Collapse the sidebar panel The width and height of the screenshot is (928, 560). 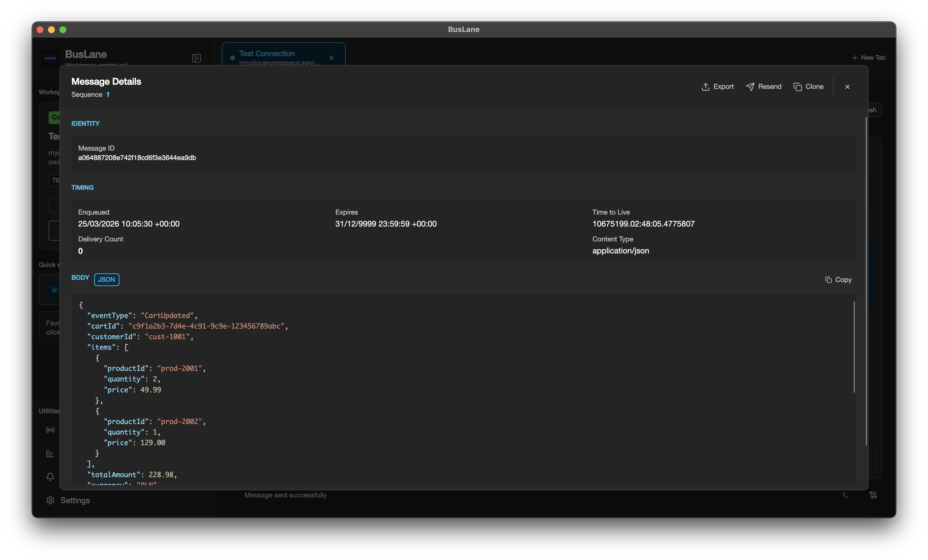click(x=197, y=58)
